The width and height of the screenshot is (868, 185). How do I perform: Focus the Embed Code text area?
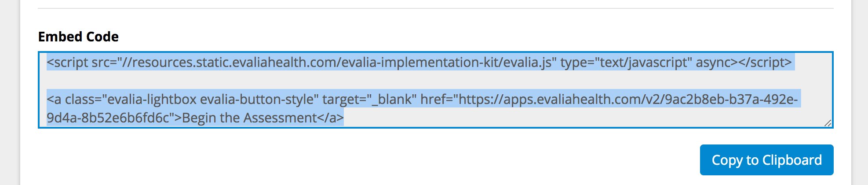[436, 90]
